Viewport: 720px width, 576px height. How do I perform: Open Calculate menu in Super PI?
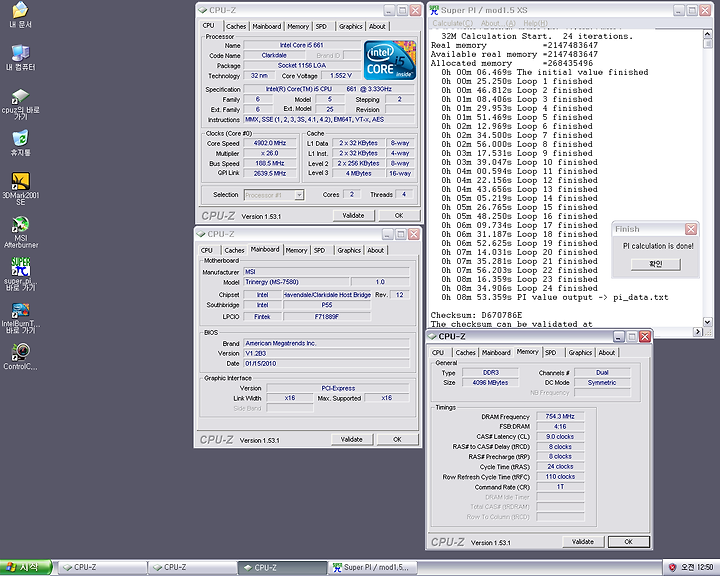[x=452, y=23]
